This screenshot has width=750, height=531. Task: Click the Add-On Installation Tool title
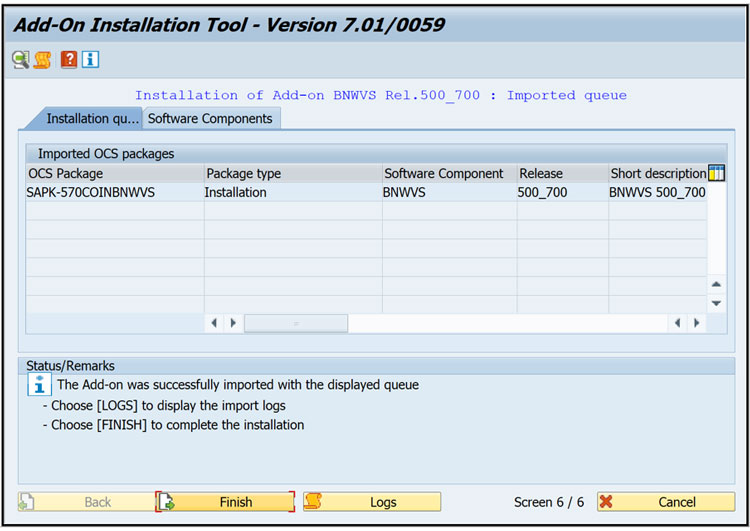pos(230,25)
